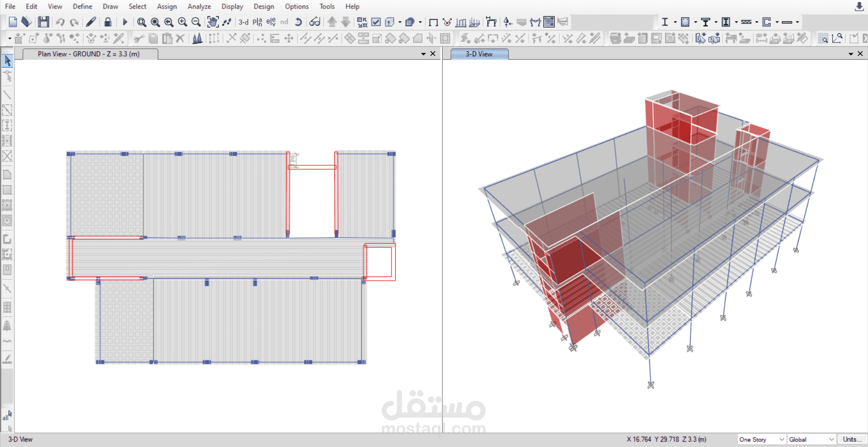868x447 pixels.
Task: Open the concrete frame design dropdown arrow
Action: 695,22
